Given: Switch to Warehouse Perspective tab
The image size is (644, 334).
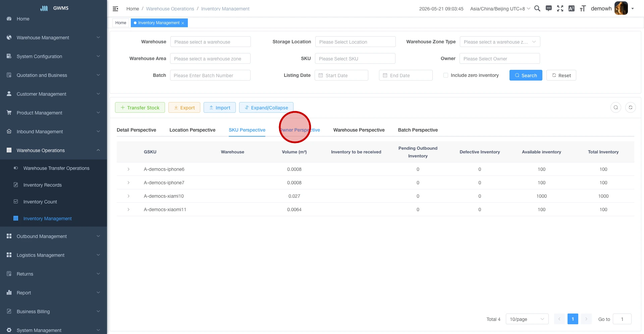Looking at the screenshot, I should tap(359, 130).
